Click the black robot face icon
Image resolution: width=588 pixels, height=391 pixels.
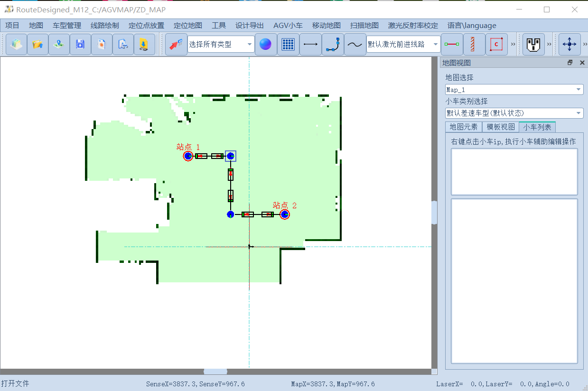point(533,45)
